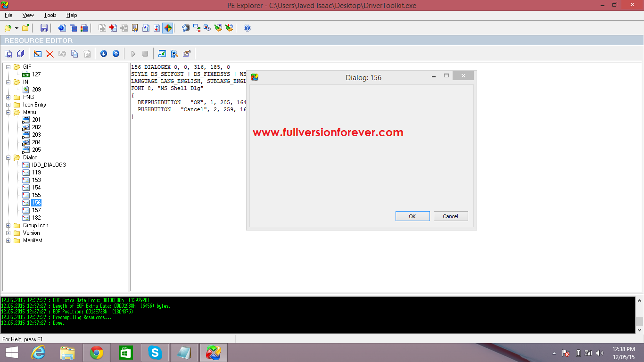This screenshot has width=644, height=362.
Task: Click the hand properties icon in Resource toolbar
Action: tap(186, 54)
